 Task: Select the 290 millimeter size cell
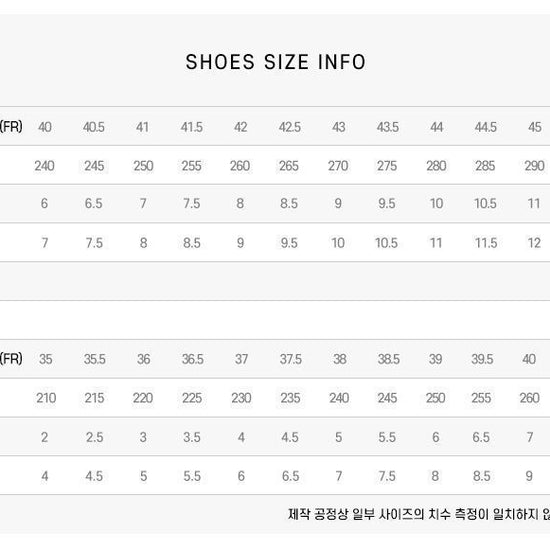[534, 166]
